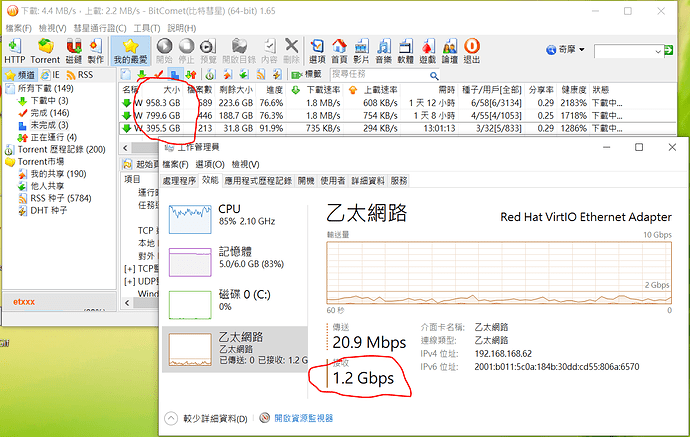Screen dimensions: 690x437
Task: Click the magnifier icon in 搜尋任務 box
Action: [434, 75]
